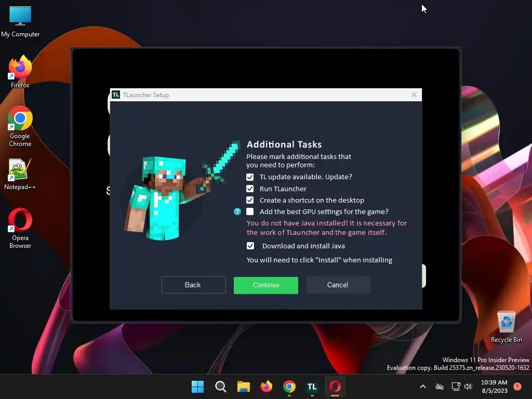
Task: Close the TLauncher Setup dialog
Action: 414,95
